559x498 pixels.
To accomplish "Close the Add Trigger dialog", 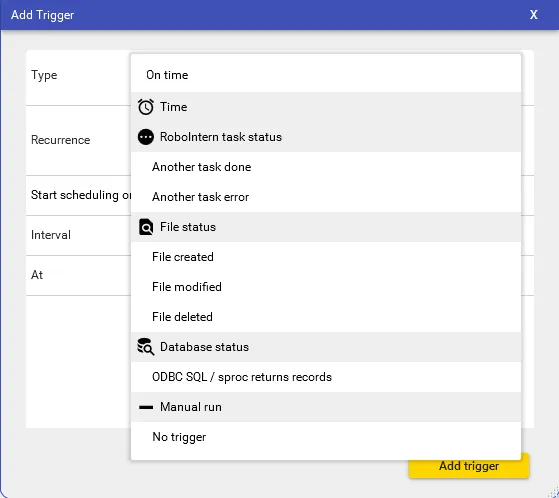I will [533, 15].
